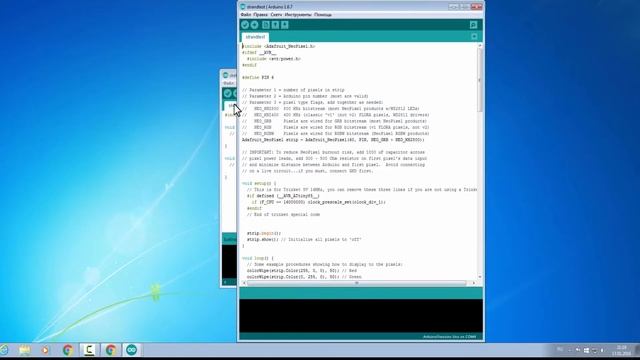Image resolution: width=640 pixels, height=360 pixels.
Task: Click the 'void setup() {' line
Action: 259,184
